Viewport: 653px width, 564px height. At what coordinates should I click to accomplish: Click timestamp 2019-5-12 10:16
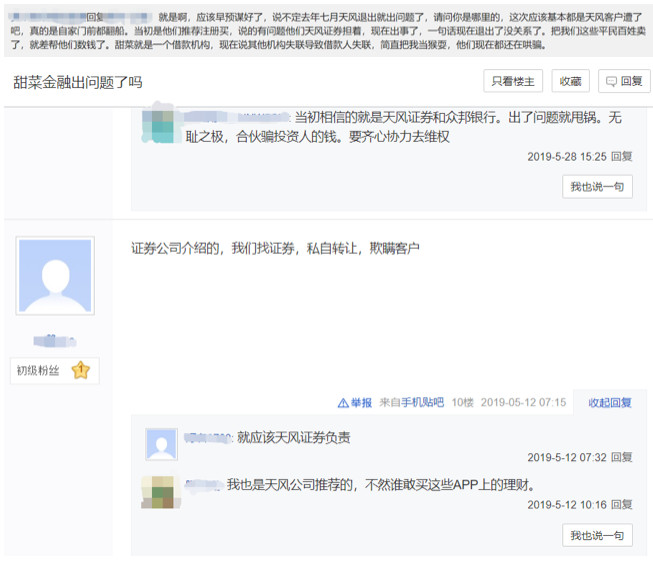[x=567, y=505]
